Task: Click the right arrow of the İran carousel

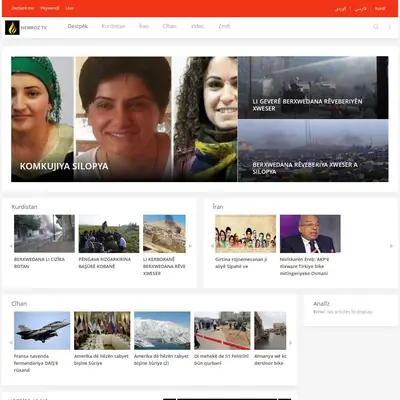Action: pos(391,246)
